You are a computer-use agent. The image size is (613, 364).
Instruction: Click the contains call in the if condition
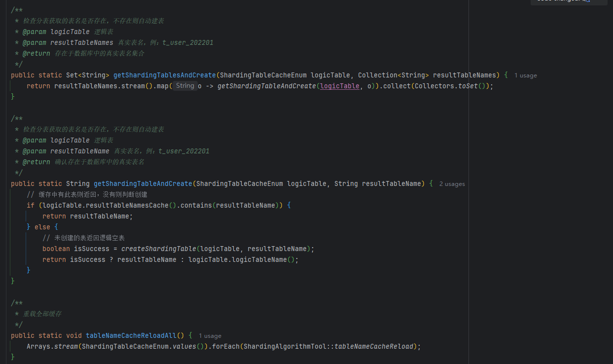pos(196,205)
